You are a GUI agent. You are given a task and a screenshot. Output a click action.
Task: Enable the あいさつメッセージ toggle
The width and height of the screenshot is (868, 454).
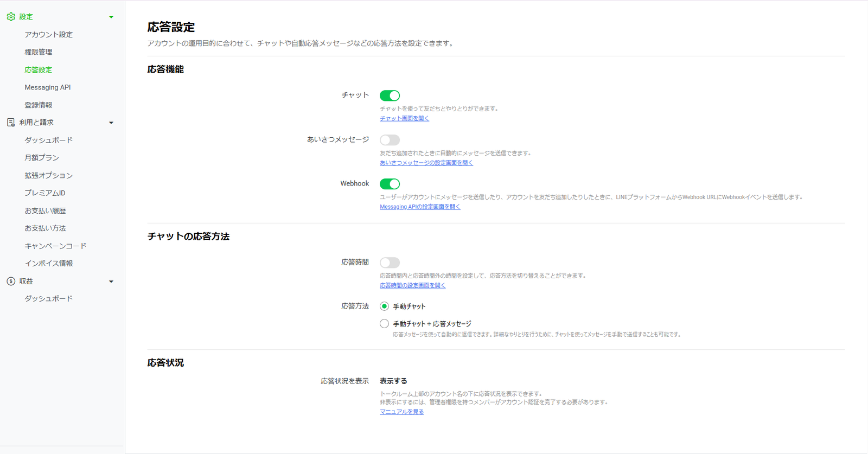click(390, 140)
